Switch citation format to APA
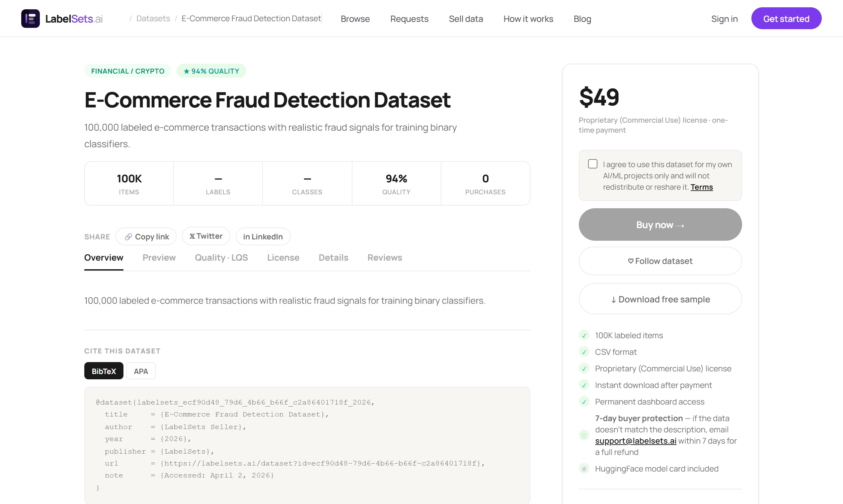The image size is (843, 504). tap(141, 371)
